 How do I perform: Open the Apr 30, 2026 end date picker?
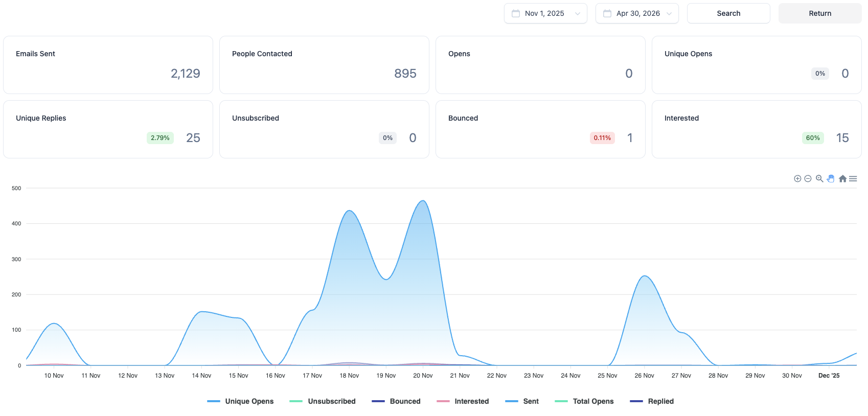pyautogui.click(x=637, y=13)
